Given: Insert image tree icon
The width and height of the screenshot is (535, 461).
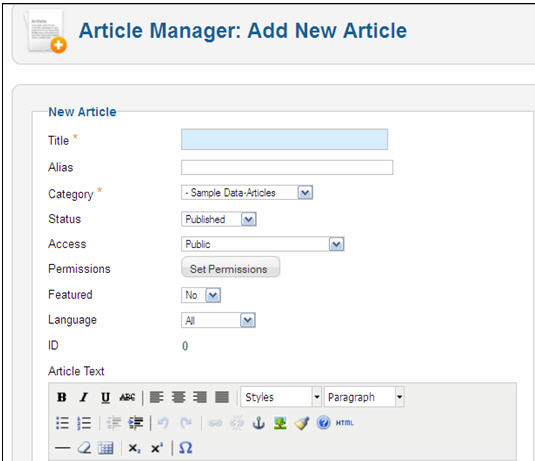Looking at the screenshot, I should click(x=280, y=423).
